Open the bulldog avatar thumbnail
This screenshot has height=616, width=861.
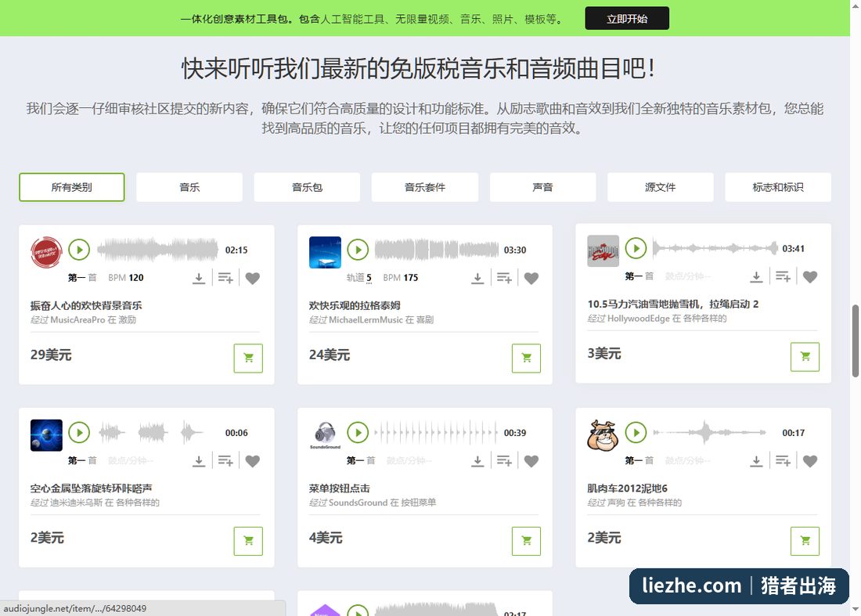click(603, 435)
